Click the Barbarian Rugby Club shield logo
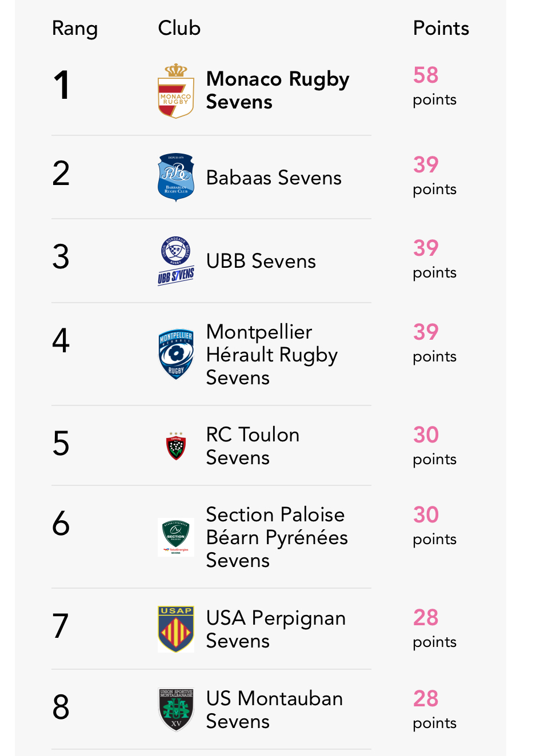The width and height of the screenshot is (540, 756). point(175,177)
